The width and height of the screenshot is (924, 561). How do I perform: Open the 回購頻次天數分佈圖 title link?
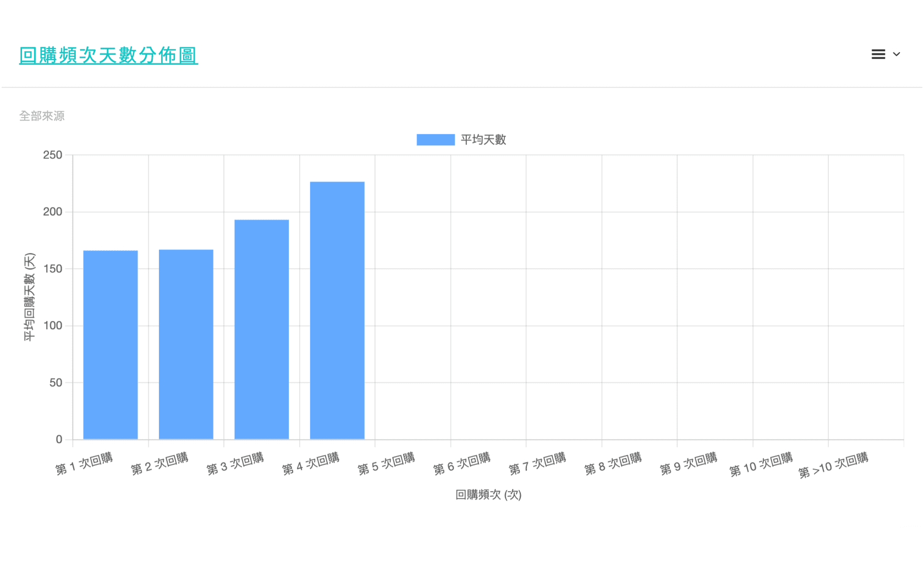pyautogui.click(x=108, y=56)
